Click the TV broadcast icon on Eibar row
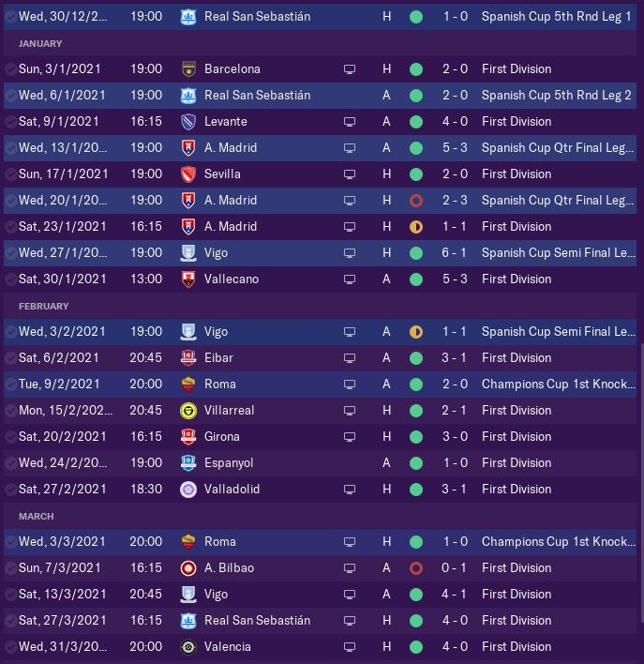Viewport: 644px width, 664px height. click(x=350, y=358)
